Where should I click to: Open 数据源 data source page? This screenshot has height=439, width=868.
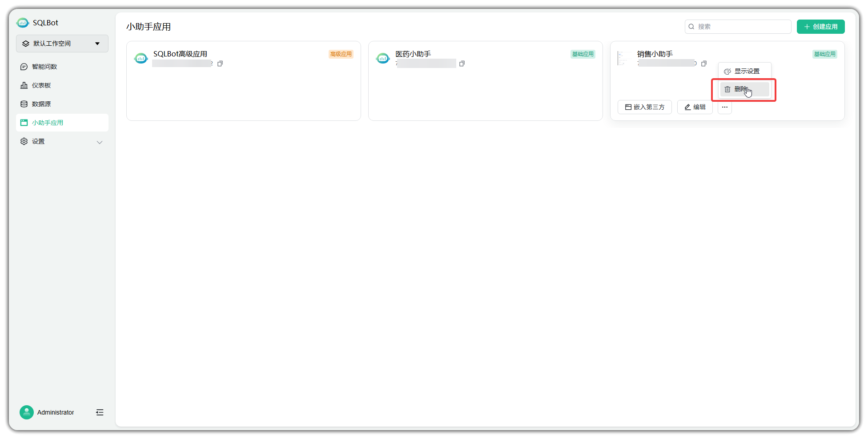tap(41, 104)
